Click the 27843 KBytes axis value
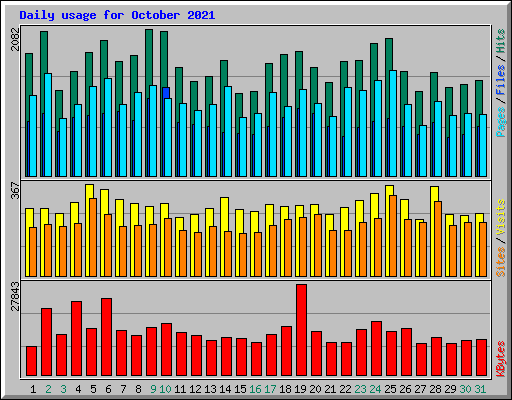Viewport: 512px width, 400px height. coord(15,296)
